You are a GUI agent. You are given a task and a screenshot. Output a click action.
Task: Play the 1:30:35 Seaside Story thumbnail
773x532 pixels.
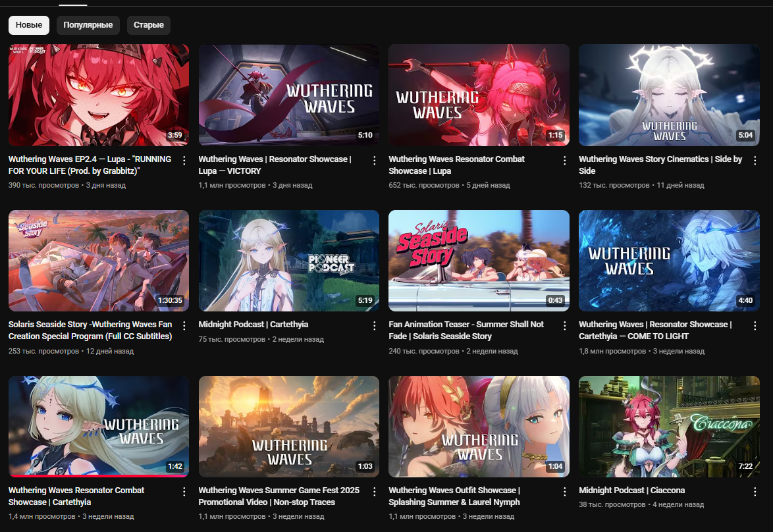pyautogui.click(x=99, y=261)
